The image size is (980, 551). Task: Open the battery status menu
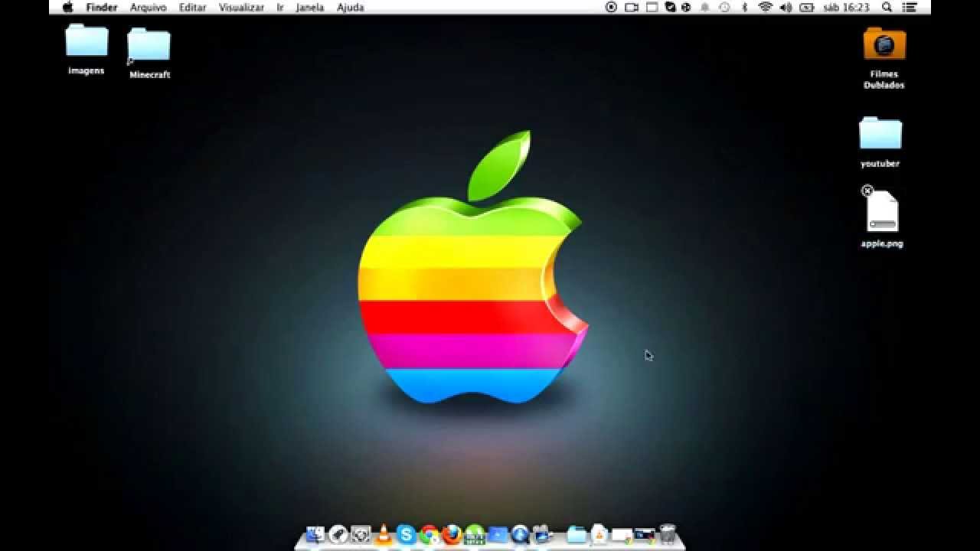(x=806, y=7)
